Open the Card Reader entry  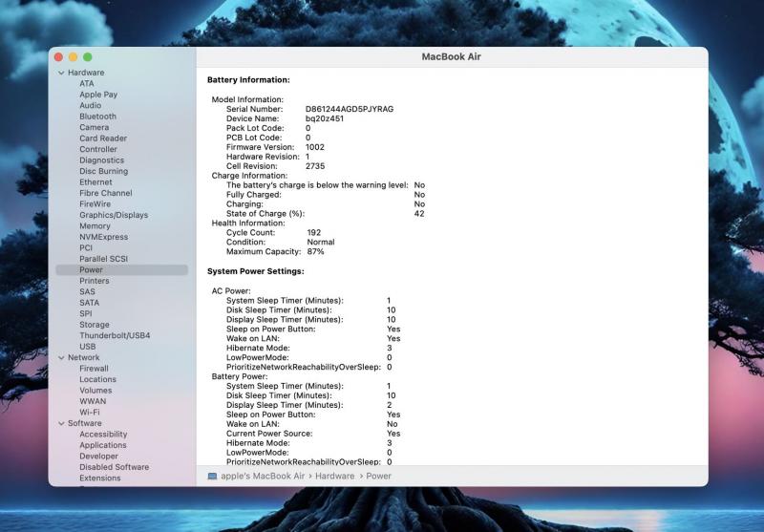coord(103,138)
